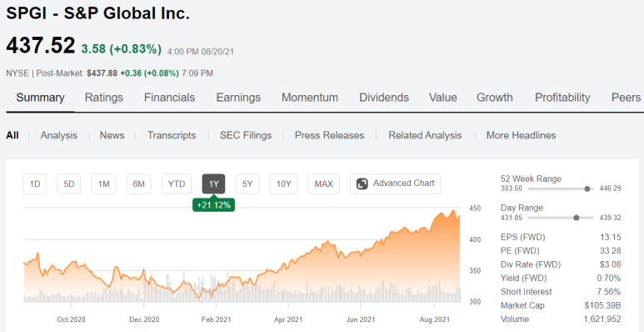Image resolution: width=644 pixels, height=332 pixels.
Task: Show Transcripts headlines
Action: [x=172, y=135]
